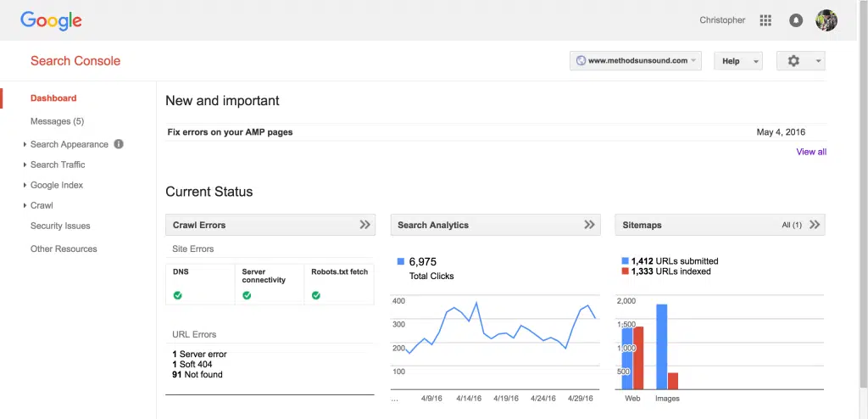Click the View all link
Image resolution: width=868 pixels, height=419 pixels.
(810, 152)
